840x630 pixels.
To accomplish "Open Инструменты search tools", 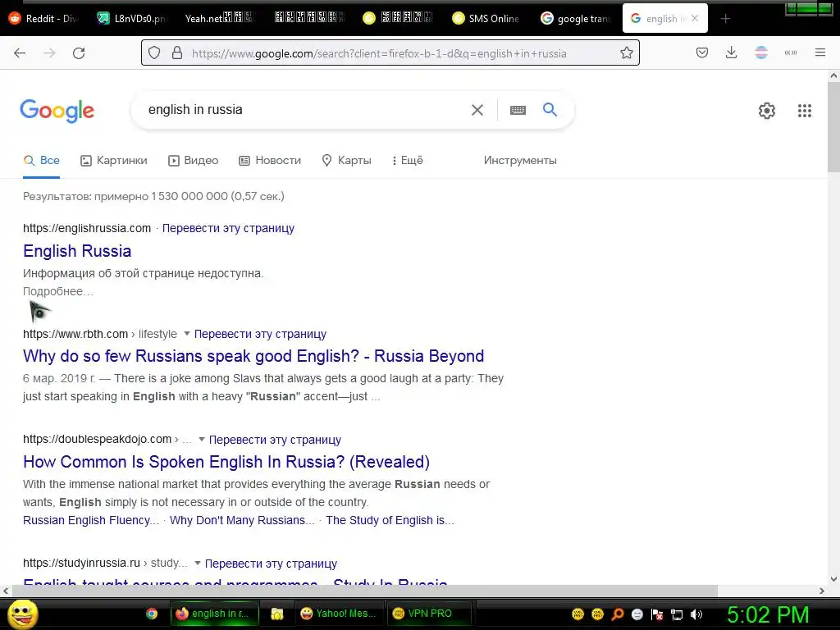I will 520,160.
